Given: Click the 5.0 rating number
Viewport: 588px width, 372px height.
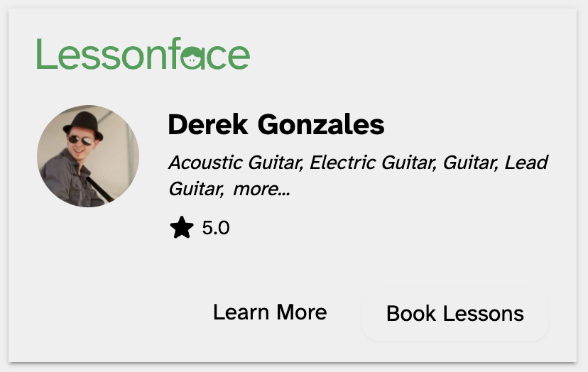Looking at the screenshot, I should [x=216, y=229].
